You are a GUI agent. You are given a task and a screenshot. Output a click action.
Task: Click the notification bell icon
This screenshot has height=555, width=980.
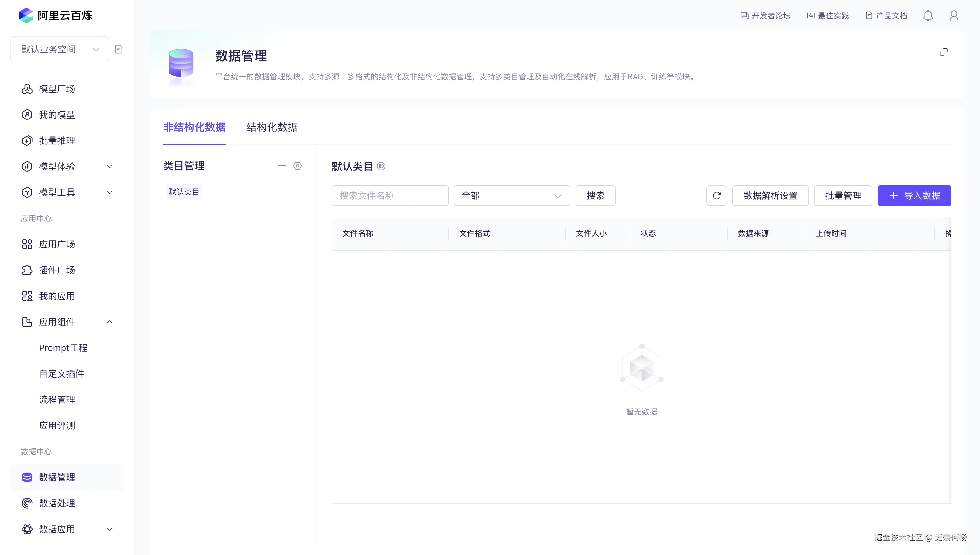coord(928,16)
